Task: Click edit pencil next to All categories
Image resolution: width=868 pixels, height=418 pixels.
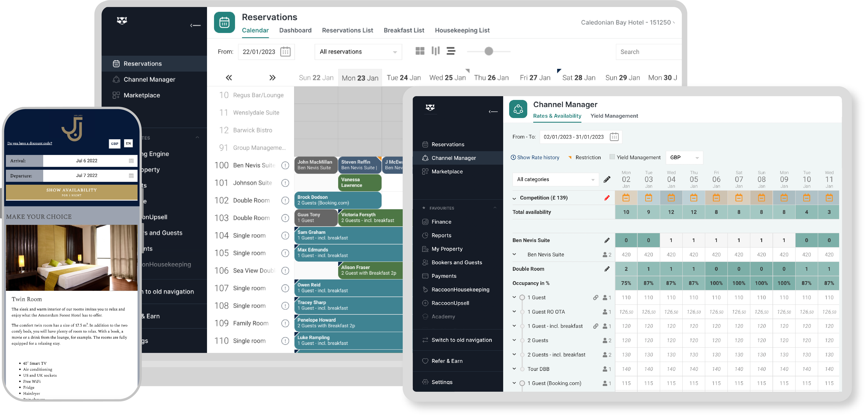Action: (607, 179)
